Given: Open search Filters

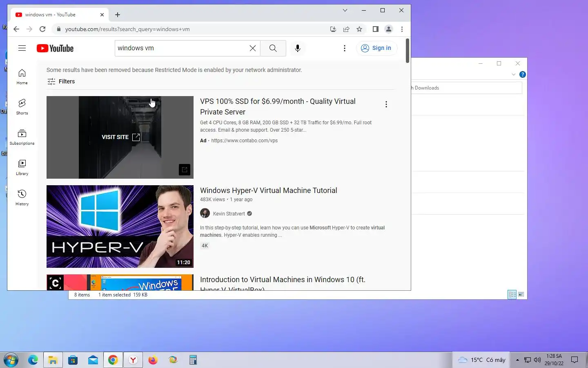Looking at the screenshot, I should coord(61,81).
